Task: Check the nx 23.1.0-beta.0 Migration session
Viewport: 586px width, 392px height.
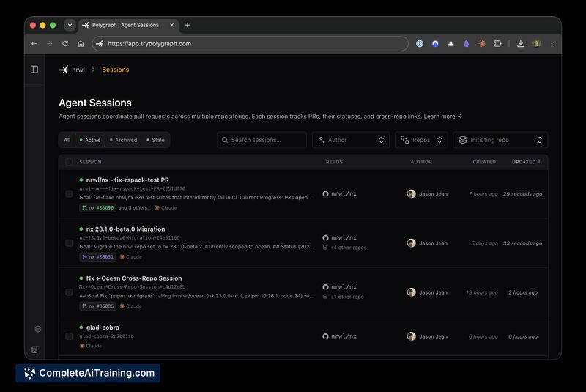Action: click(x=69, y=243)
